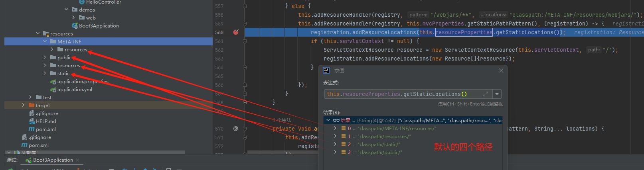Image resolution: width=644 pixels, height=170 pixels.
Task: Click the orange target folder icon
Action: 32,106
